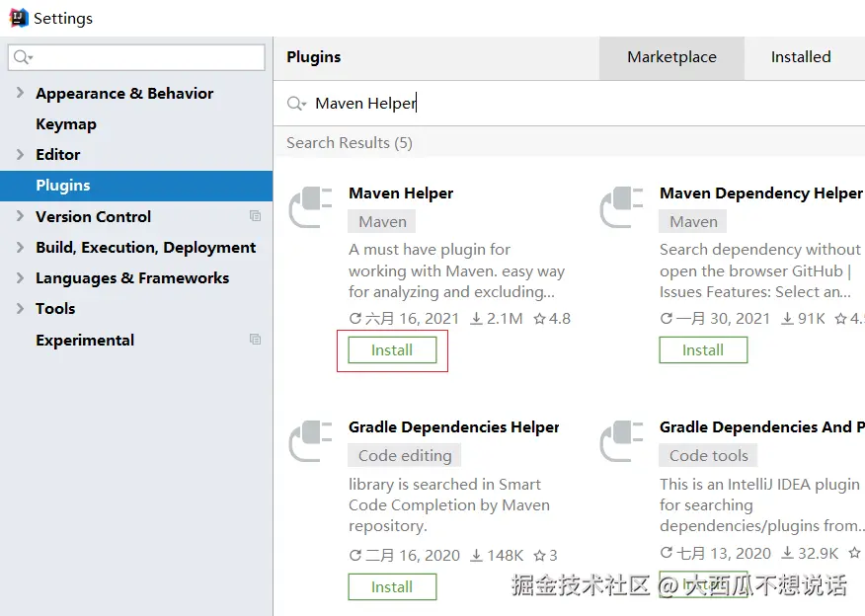The height and width of the screenshot is (616, 865).
Task: Click Gradle Dependencies Helper rating 3
Action: 546,555
